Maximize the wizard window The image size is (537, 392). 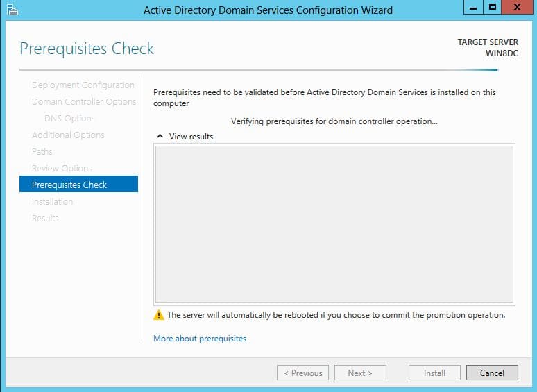[493, 7]
